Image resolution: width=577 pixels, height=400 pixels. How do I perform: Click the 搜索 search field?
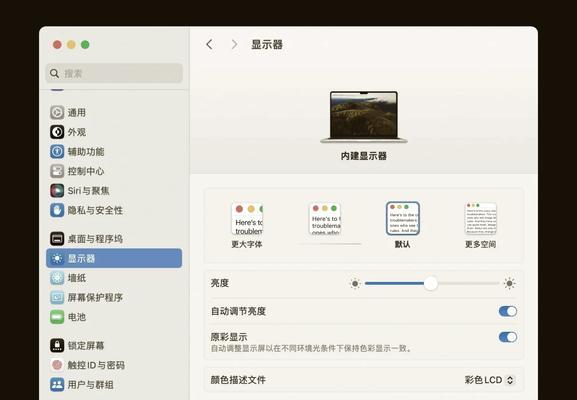(x=114, y=73)
